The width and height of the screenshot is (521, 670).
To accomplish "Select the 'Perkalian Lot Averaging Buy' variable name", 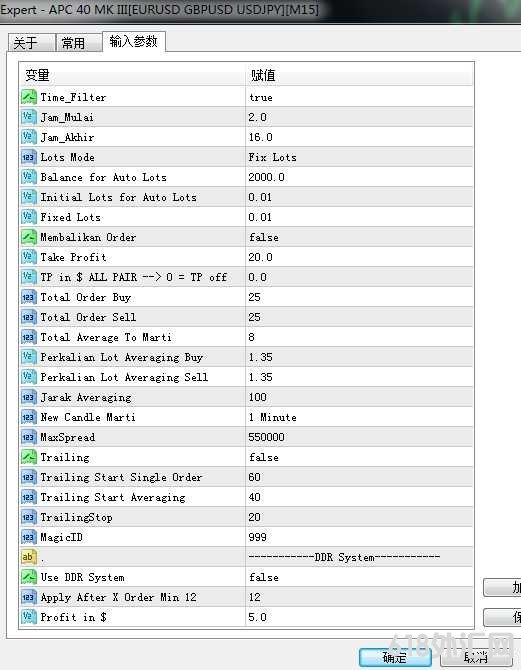I will (x=122, y=358).
